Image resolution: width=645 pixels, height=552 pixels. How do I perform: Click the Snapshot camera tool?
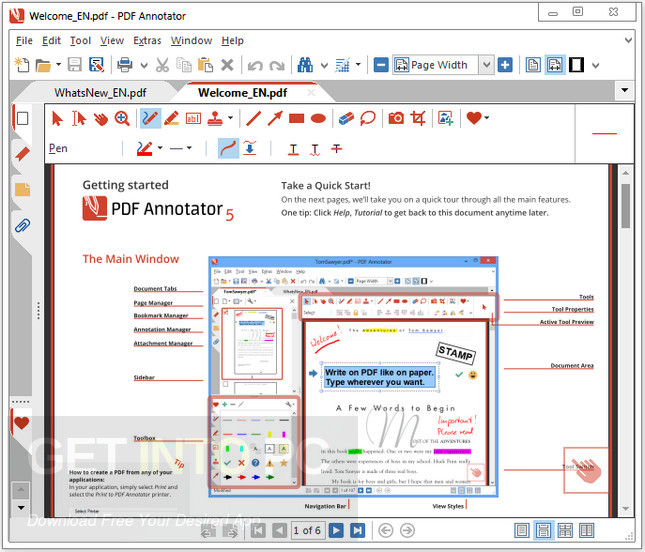[x=396, y=118]
